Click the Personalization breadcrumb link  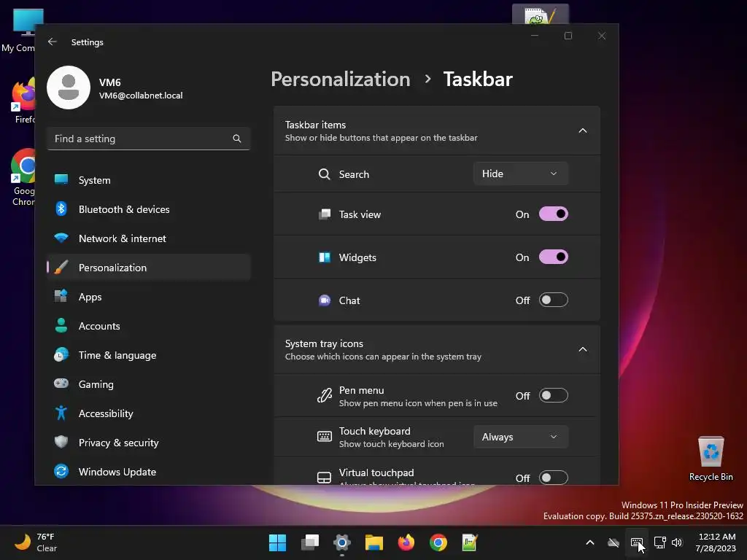coord(341,79)
